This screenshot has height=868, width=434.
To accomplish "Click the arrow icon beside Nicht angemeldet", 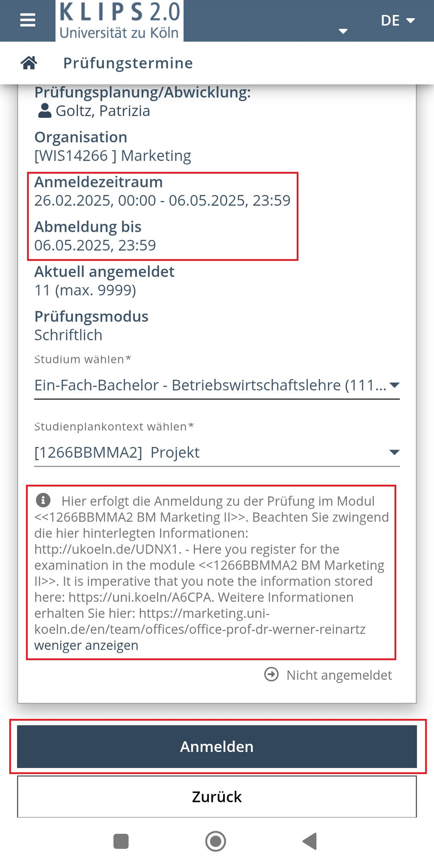I will click(x=271, y=674).
